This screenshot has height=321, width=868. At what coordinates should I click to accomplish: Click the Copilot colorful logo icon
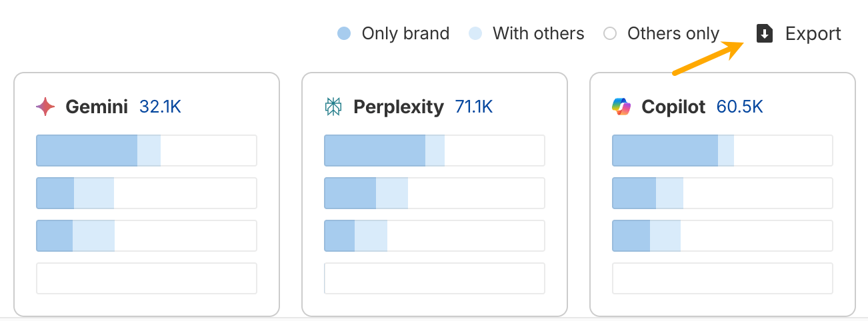click(x=621, y=107)
